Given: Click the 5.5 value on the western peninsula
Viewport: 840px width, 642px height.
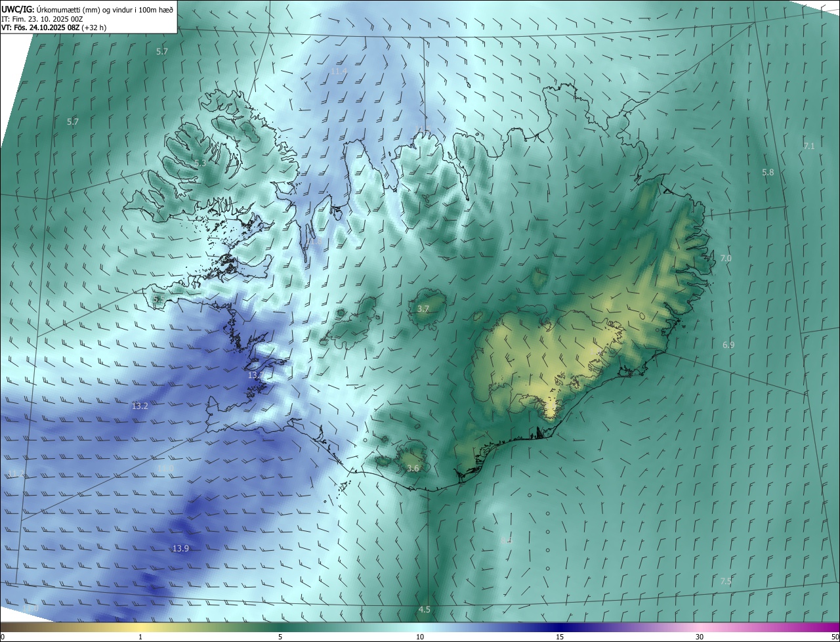Looking at the screenshot, I should pos(158,299).
